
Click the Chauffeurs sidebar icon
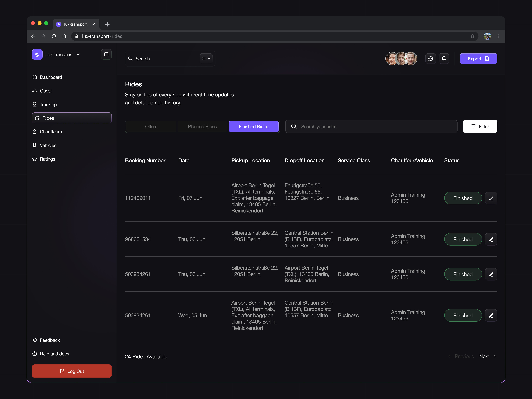point(35,132)
